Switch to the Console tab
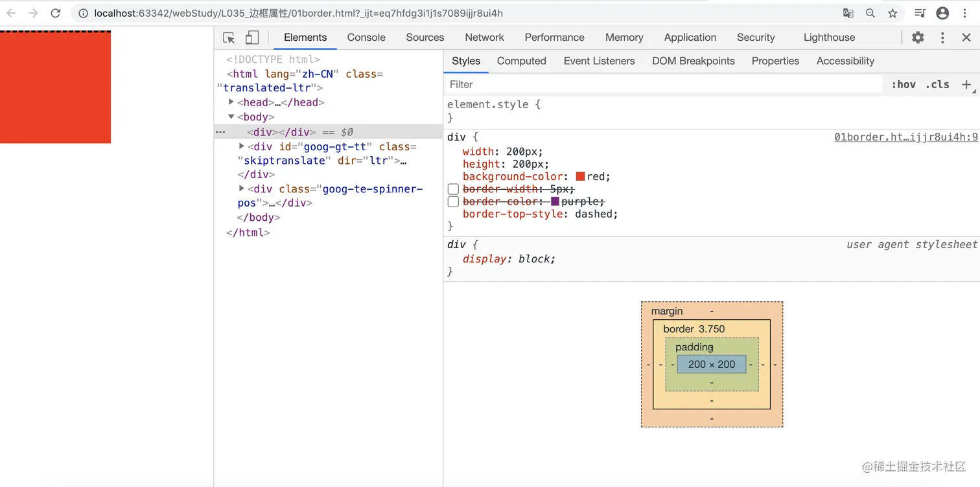Viewport: 980px width, 487px height. 366,38
